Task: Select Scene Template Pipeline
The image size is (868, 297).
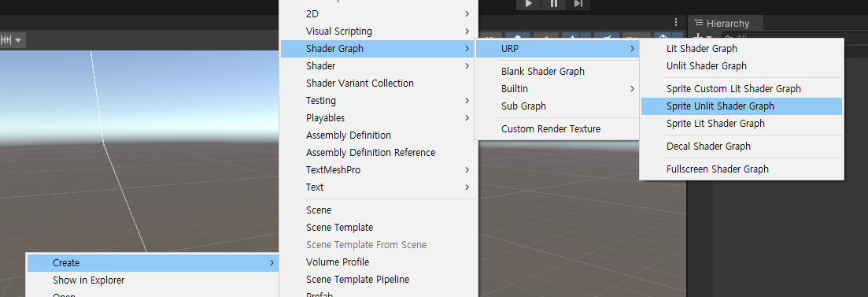Action: [379, 280]
